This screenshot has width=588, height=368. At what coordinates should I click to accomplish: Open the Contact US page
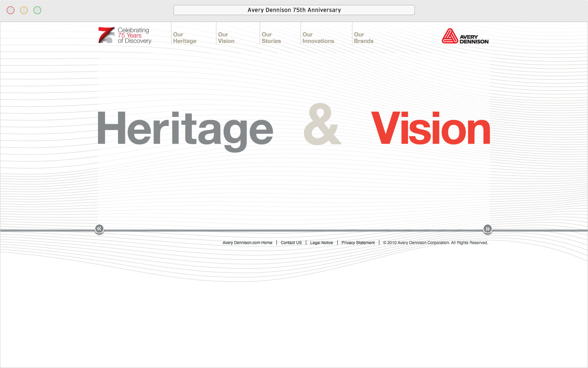coord(291,242)
